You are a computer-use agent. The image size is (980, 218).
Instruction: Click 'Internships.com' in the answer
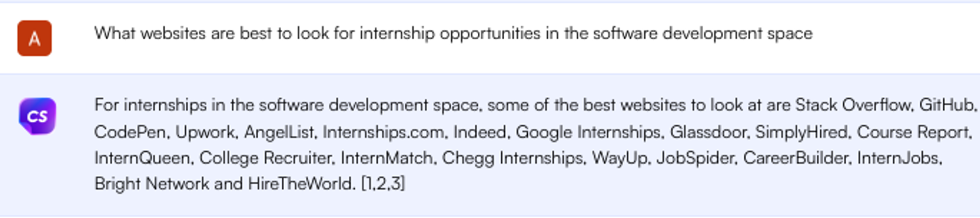pos(383,132)
